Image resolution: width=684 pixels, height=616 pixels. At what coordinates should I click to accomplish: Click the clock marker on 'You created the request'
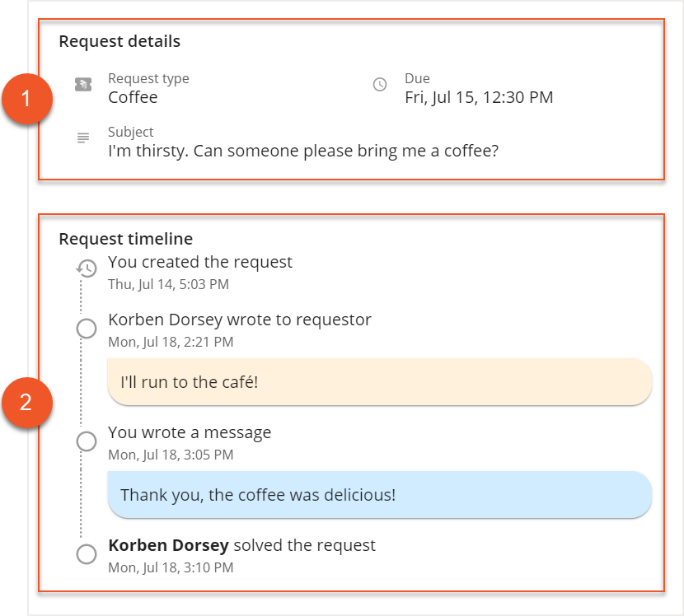coord(87,268)
